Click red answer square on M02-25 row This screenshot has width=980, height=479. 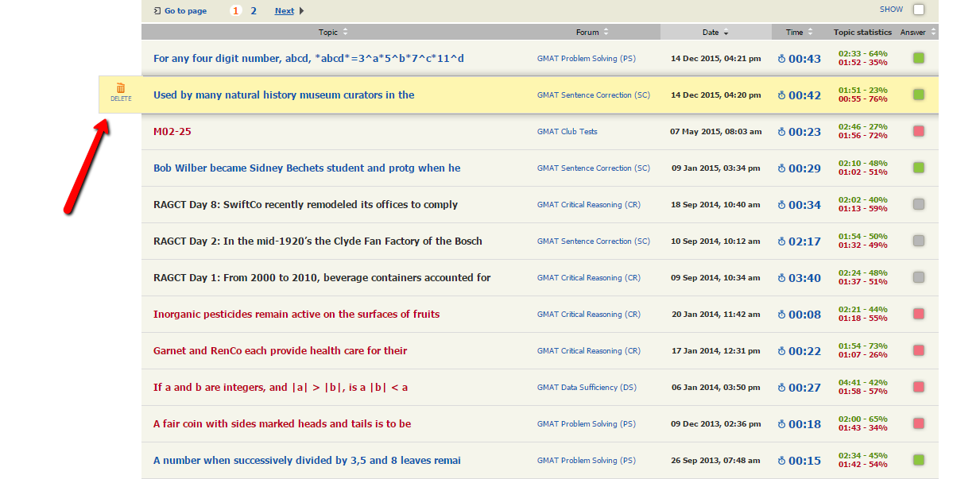coord(918,132)
